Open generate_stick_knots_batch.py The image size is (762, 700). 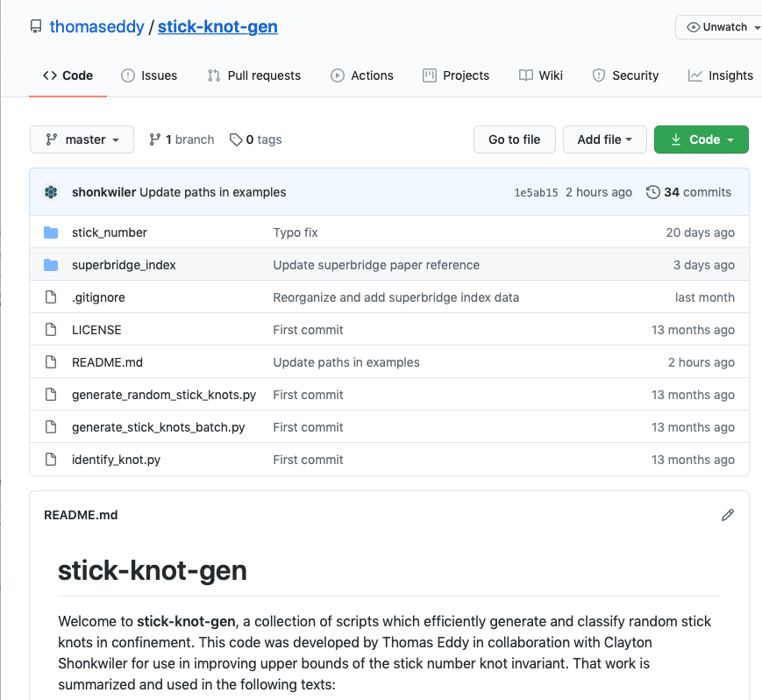(x=159, y=427)
